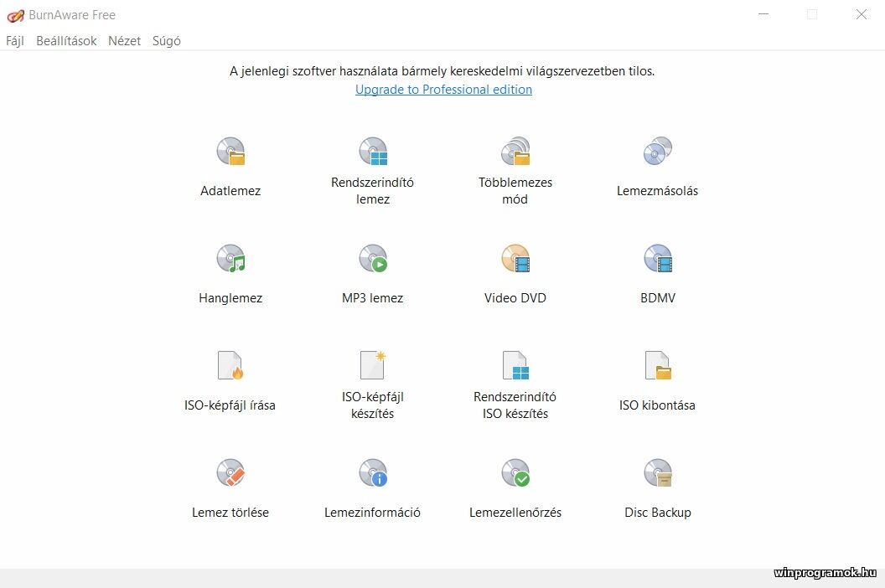Minimize the BurnAware Free window
The height and width of the screenshot is (588, 885).
click(x=763, y=15)
